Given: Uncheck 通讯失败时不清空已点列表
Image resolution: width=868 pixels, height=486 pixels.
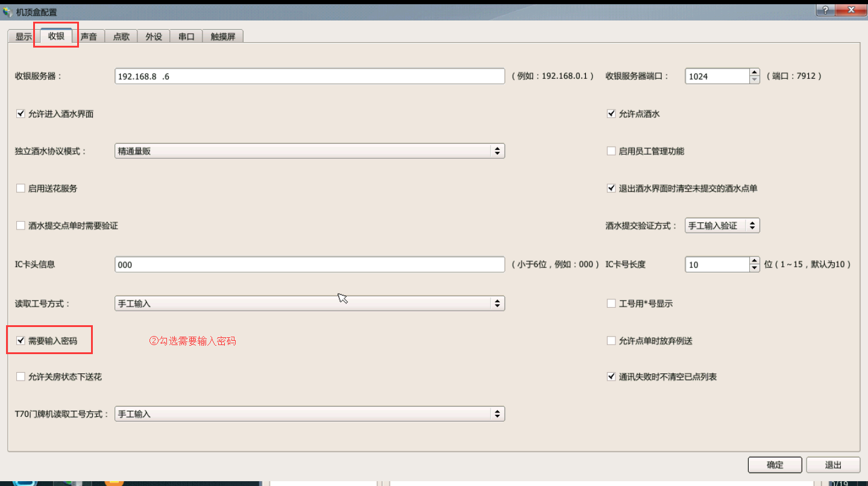Looking at the screenshot, I should [611, 377].
